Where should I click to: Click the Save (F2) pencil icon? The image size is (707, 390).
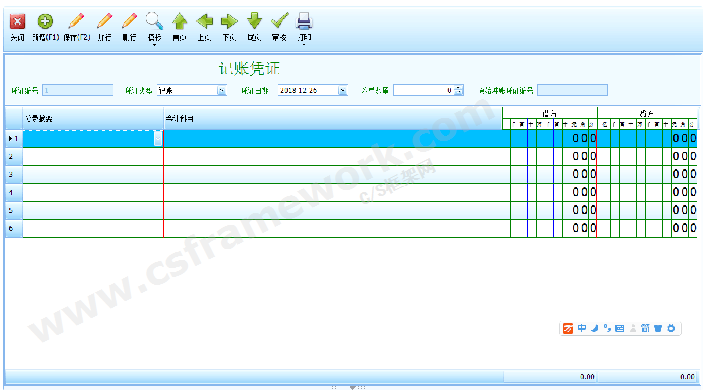pyautogui.click(x=76, y=21)
